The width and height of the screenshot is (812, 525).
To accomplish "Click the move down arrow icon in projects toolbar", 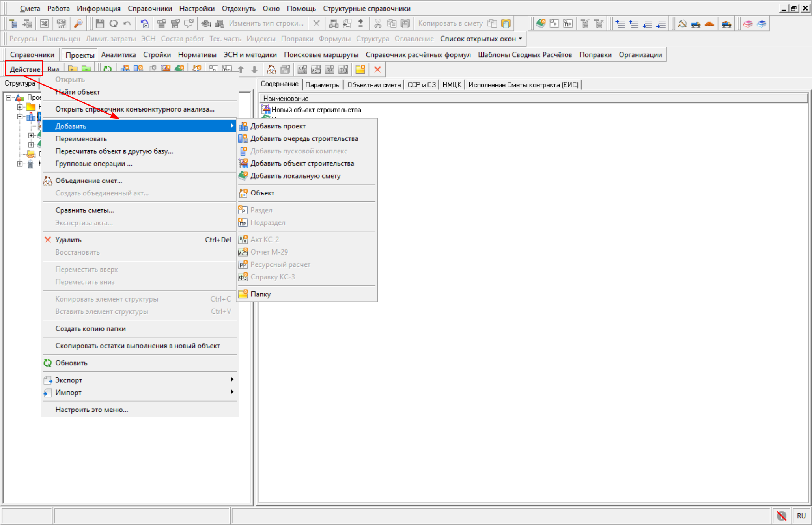I will 254,69.
